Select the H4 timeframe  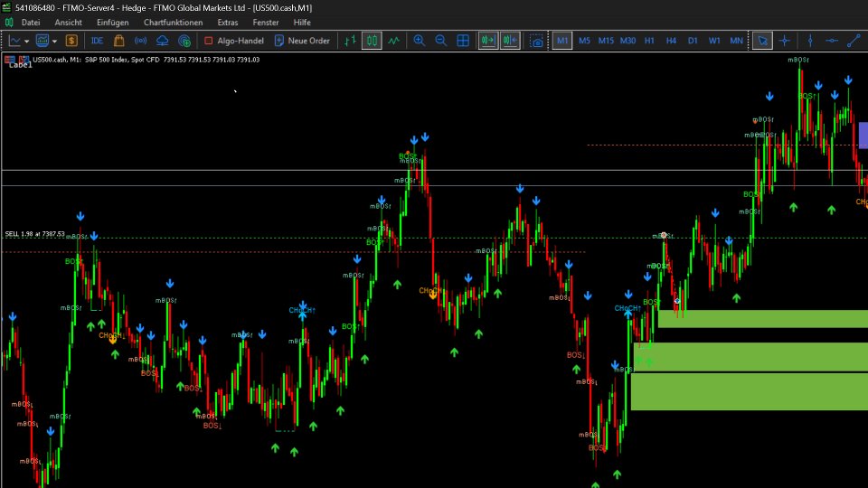coord(671,41)
